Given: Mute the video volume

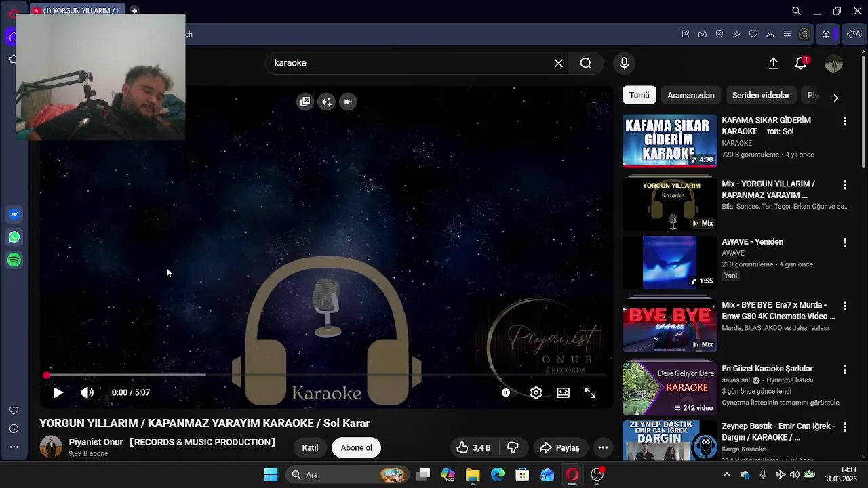Looking at the screenshot, I should (x=87, y=392).
